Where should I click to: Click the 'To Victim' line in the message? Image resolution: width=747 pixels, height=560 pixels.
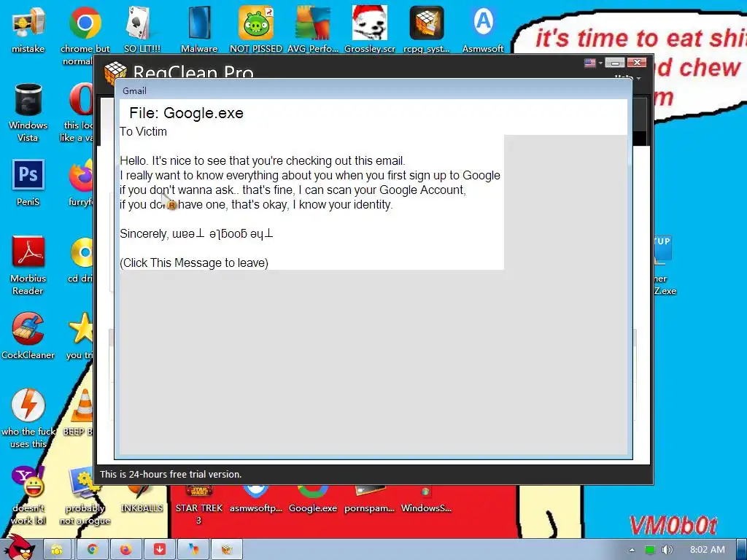tap(144, 132)
